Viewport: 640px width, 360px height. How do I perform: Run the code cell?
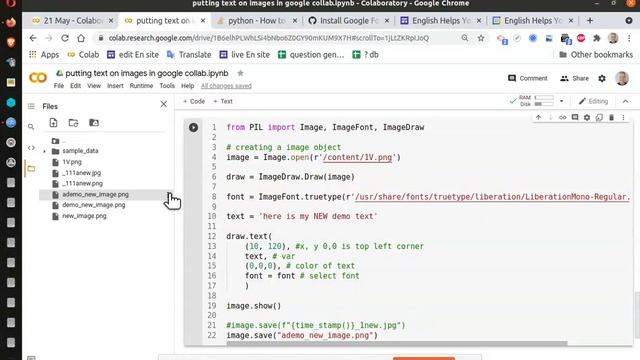click(193, 127)
